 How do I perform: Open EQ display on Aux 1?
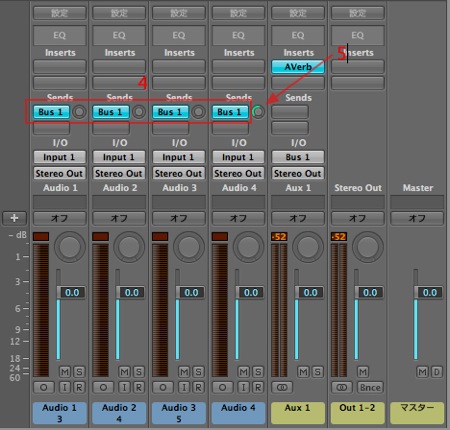point(298,35)
